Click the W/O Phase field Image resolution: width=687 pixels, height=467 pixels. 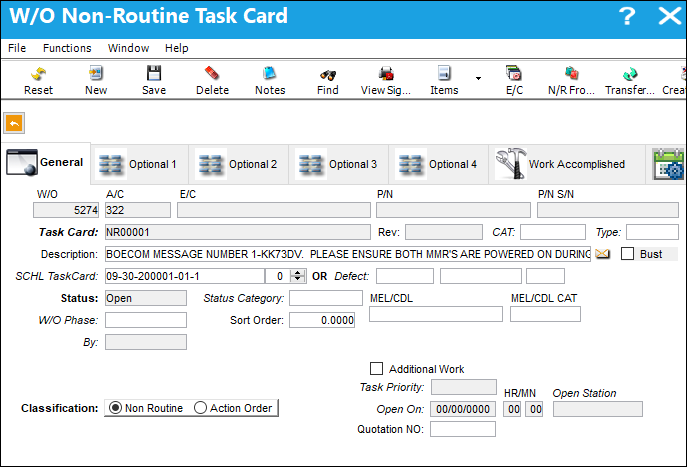click(x=146, y=320)
